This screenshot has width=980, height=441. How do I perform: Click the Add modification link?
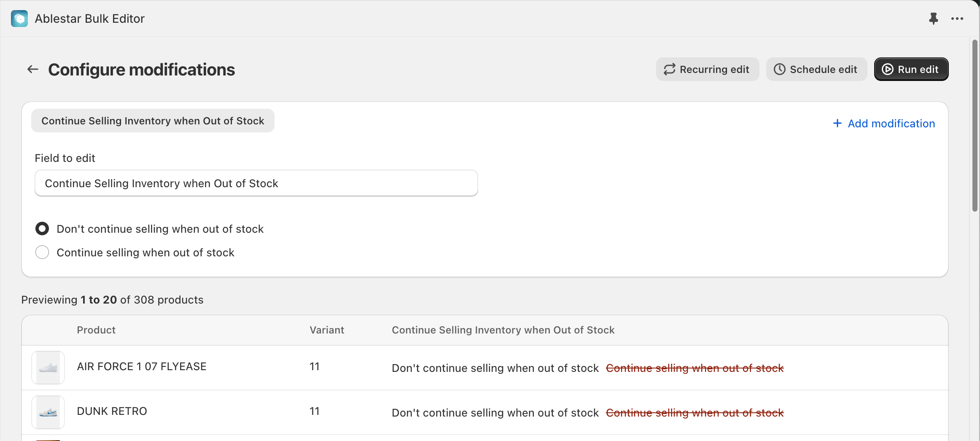[891, 124]
